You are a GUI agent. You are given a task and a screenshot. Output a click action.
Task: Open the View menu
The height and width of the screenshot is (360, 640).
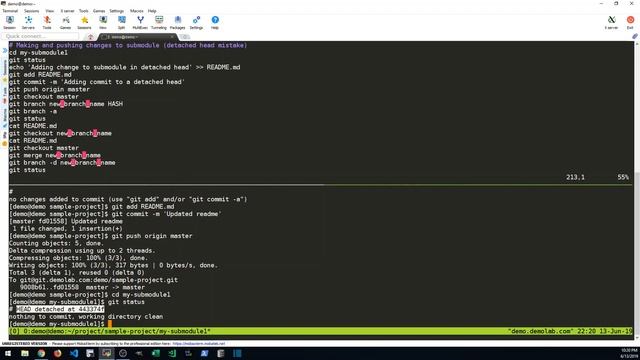tap(49, 11)
